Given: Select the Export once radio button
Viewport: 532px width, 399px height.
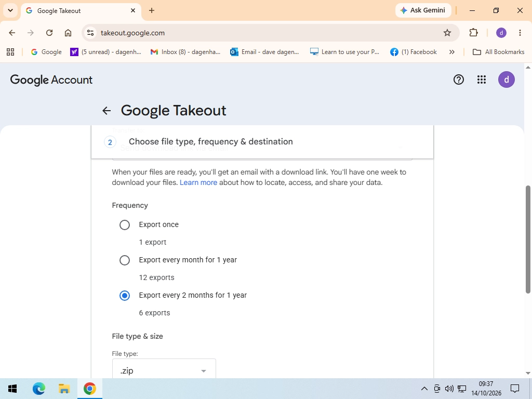Looking at the screenshot, I should click(125, 225).
